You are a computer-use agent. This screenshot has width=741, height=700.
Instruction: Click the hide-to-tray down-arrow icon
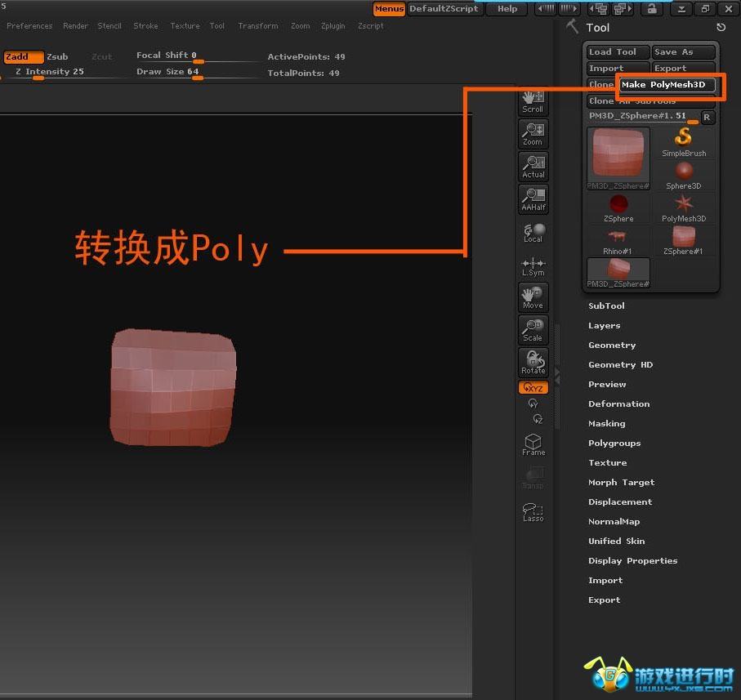click(x=681, y=8)
